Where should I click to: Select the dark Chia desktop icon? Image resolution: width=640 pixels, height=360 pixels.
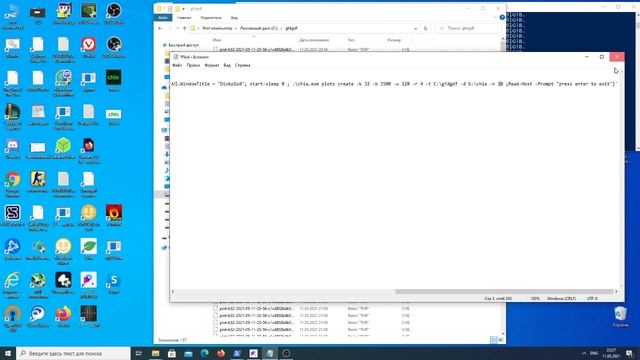pyautogui.click(x=113, y=78)
